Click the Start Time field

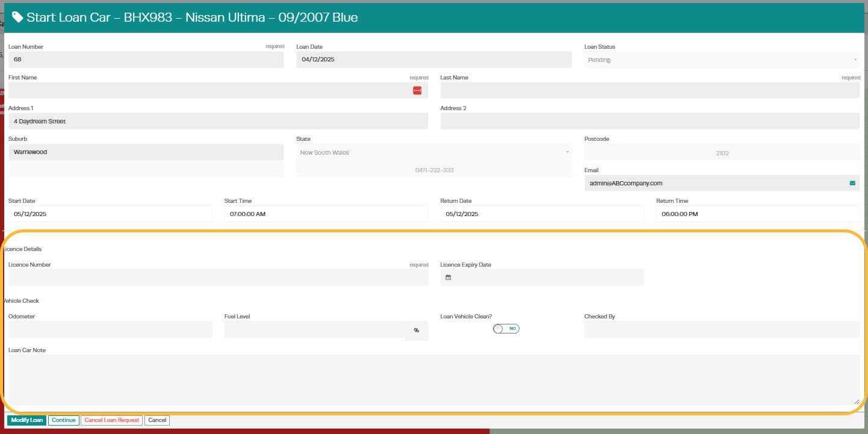tap(326, 214)
